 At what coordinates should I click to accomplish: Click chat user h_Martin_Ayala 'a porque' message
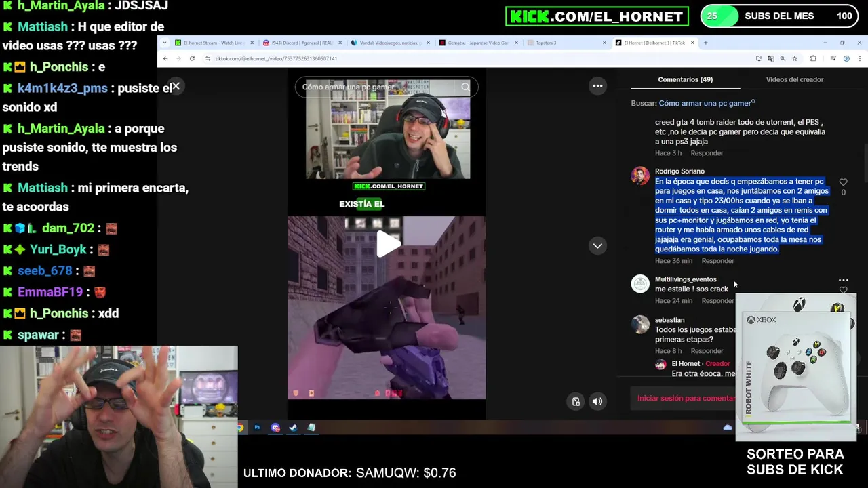90,147
